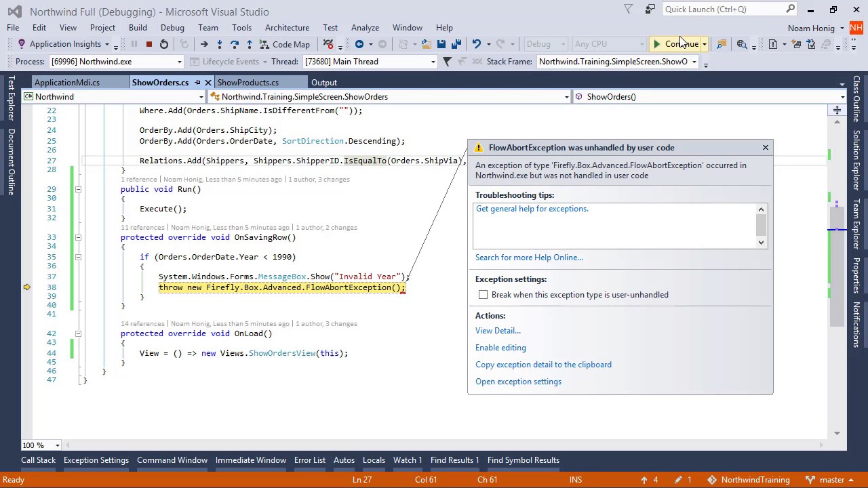Click the Enable editing link
868x488 pixels.
pyautogui.click(x=500, y=348)
